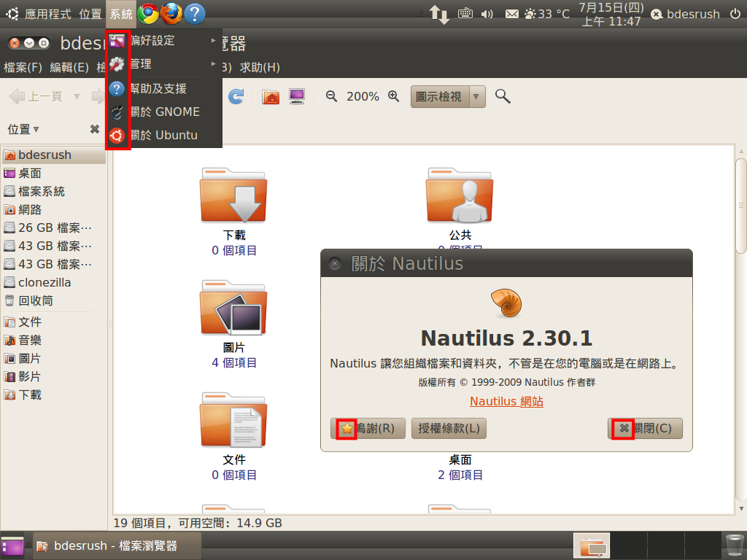Click the 200% zoom level label

pos(363,97)
